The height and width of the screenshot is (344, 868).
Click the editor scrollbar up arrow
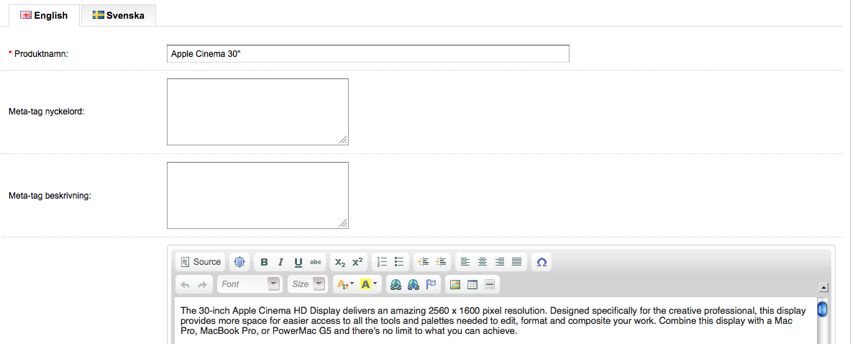pos(823,286)
